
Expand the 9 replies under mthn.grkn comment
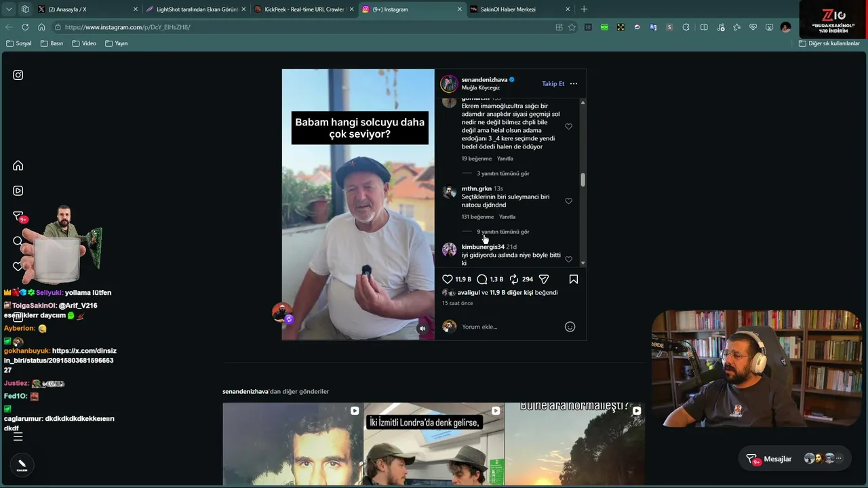coord(503,232)
